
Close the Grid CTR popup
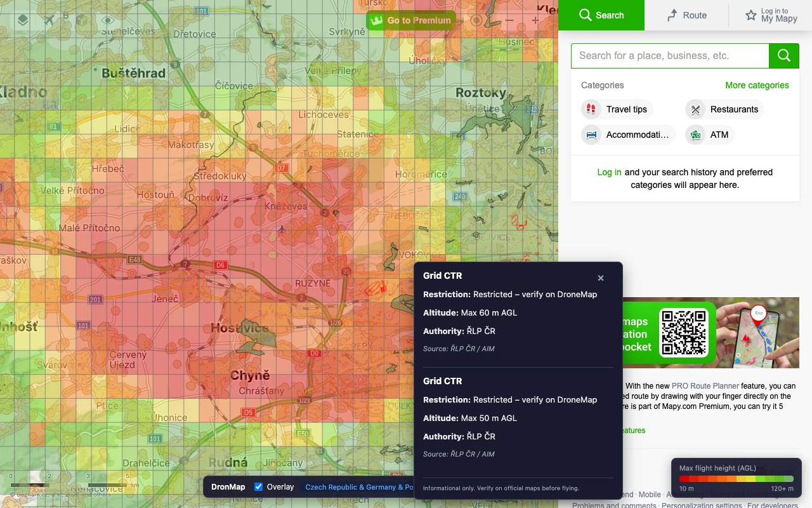coord(601,277)
